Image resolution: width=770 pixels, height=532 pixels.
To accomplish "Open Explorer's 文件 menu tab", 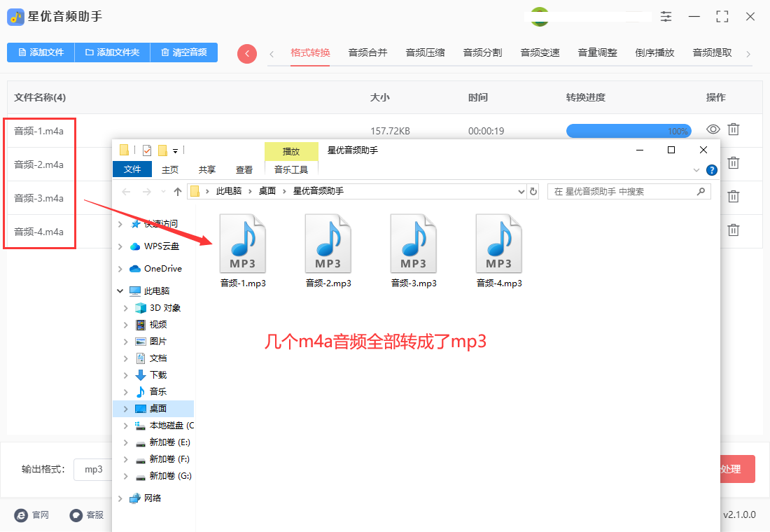I will coord(132,169).
